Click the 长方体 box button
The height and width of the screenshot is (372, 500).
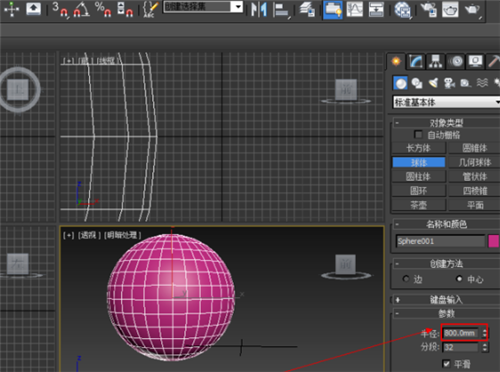tap(419, 148)
